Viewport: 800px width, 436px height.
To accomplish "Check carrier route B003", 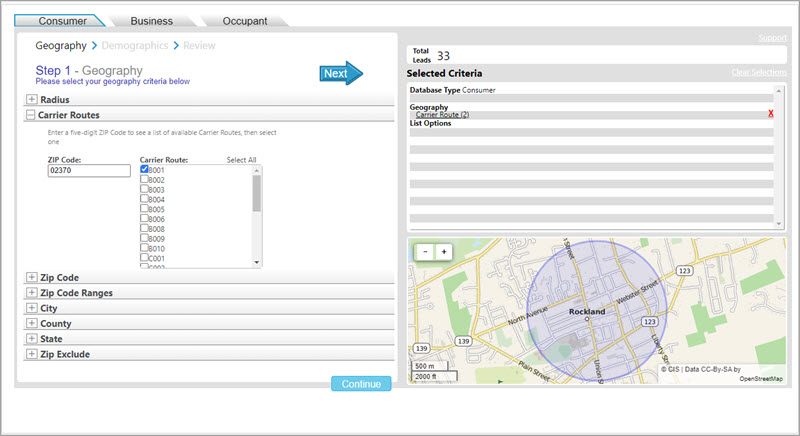I will pos(144,189).
